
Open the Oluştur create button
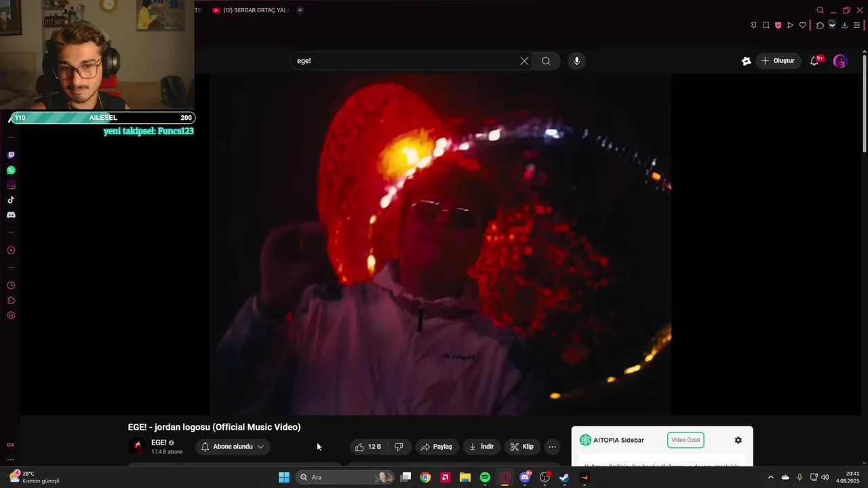click(778, 61)
